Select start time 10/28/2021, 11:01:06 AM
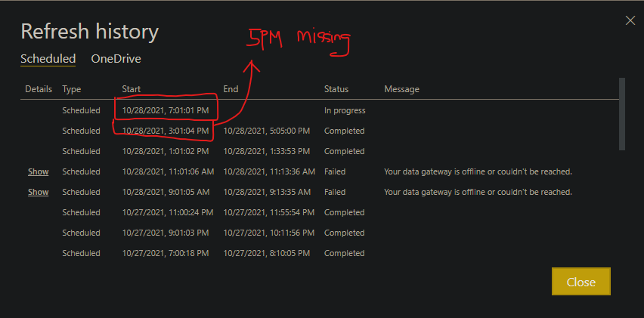 pyautogui.click(x=168, y=171)
